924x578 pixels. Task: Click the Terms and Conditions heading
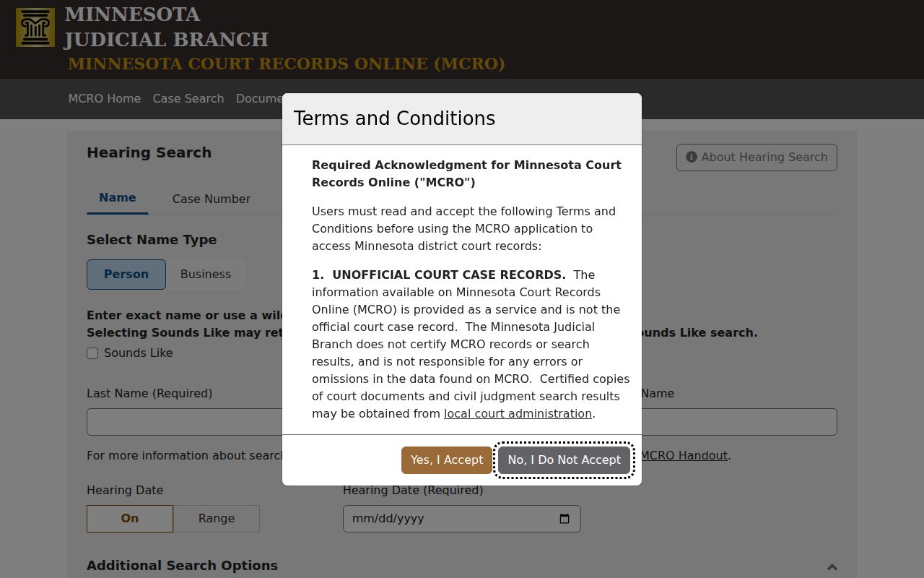tap(394, 118)
